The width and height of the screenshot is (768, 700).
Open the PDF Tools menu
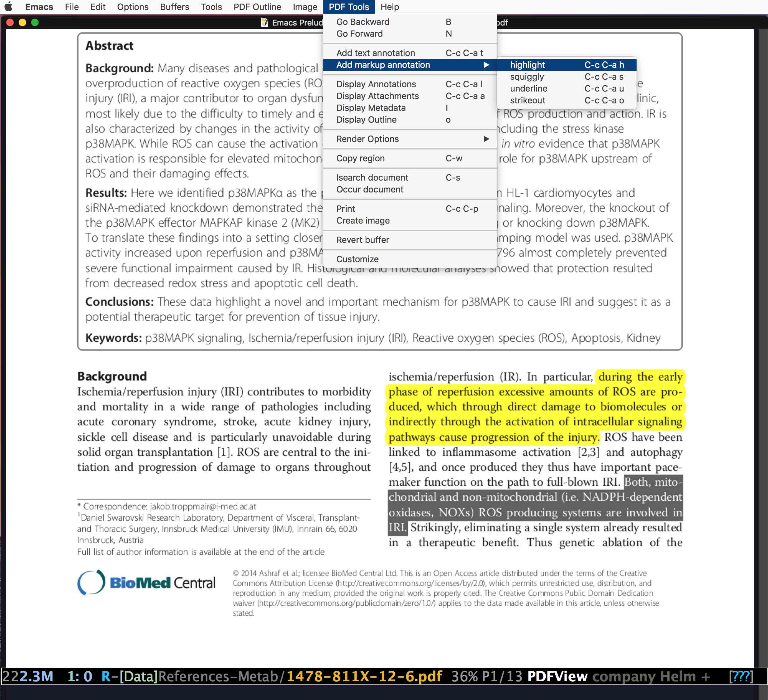coord(348,7)
